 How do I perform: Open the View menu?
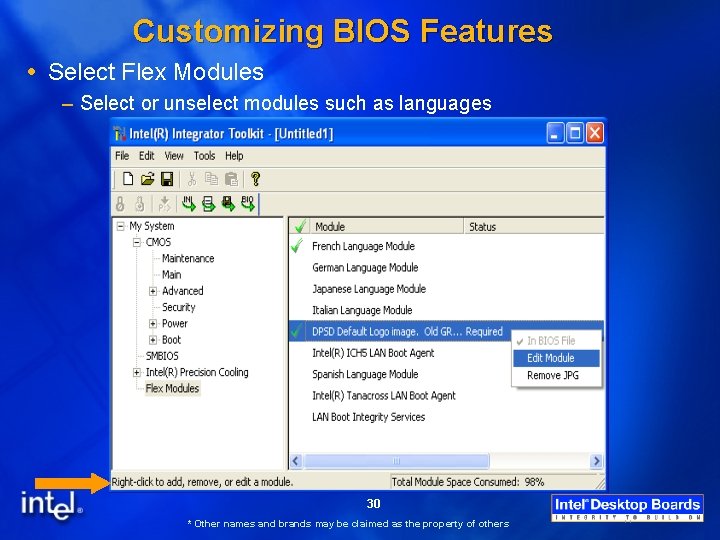[x=174, y=156]
